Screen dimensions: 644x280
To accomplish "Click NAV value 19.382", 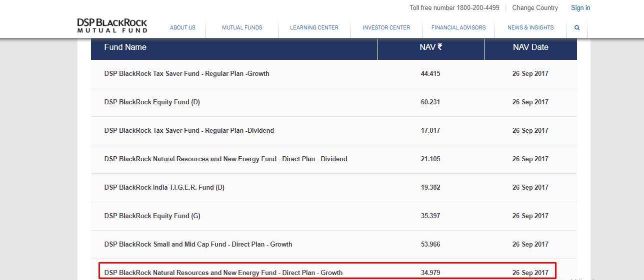I will point(430,188).
